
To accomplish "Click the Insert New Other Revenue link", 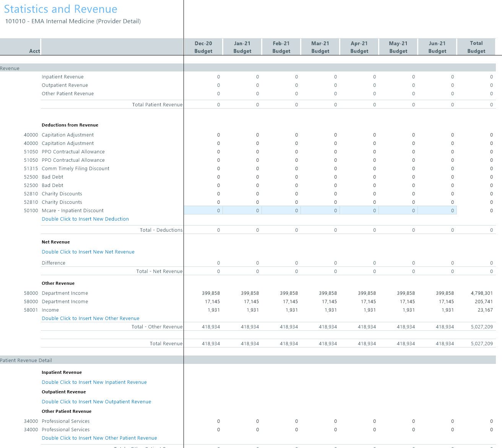I will click(90, 318).
